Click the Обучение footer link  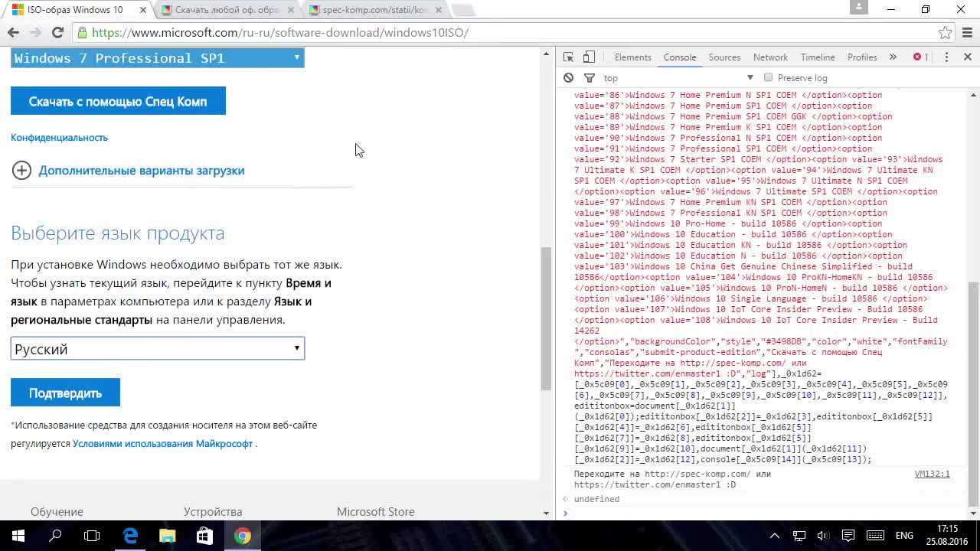click(x=57, y=511)
